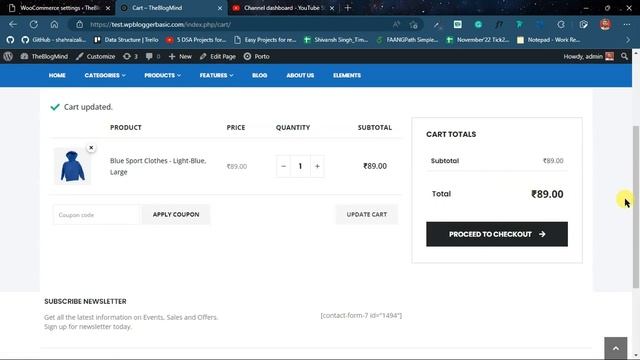Open the Blog menu item
Image resolution: width=640 pixels, height=360 pixels.
(x=260, y=76)
